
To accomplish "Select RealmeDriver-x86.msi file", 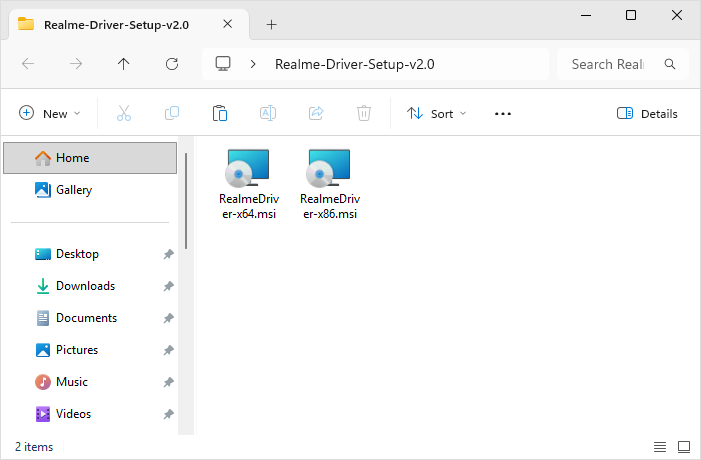I will (x=330, y=184).
